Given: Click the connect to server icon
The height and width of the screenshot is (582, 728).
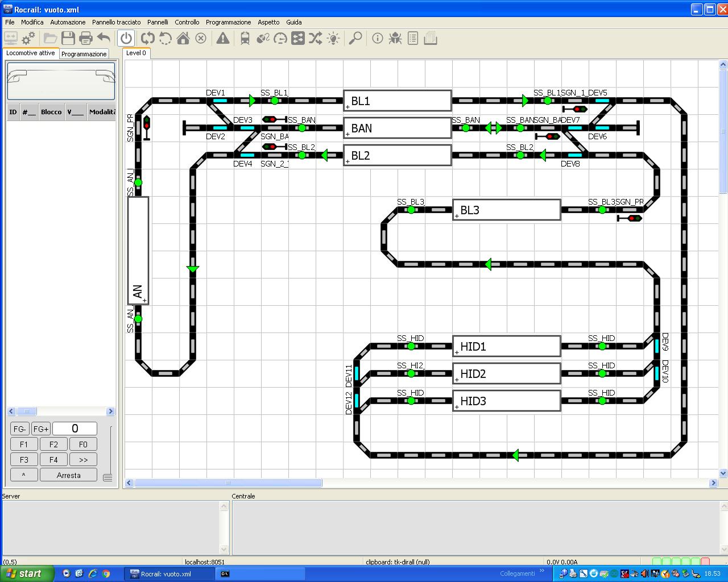Looking at the screenshot, I should click(11, 38).
